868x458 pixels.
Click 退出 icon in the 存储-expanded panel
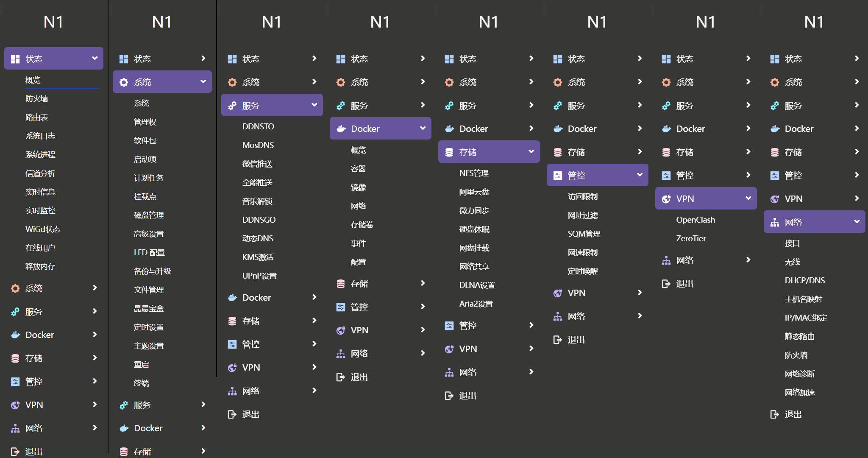click(x=449, y=396)
